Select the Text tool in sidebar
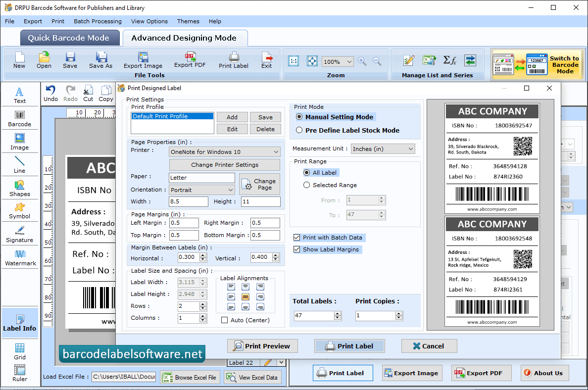Image resolution: width=588 pixels, height=390 pixels. (19, 95)
